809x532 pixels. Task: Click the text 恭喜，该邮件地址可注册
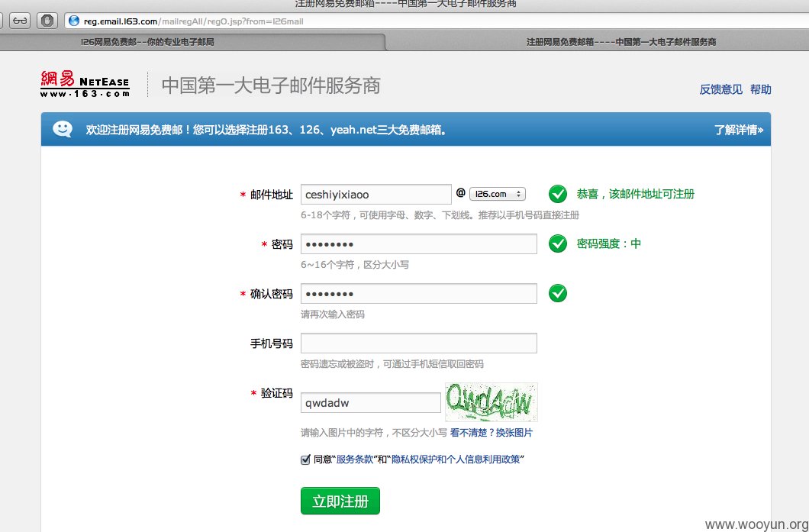pyautogui.click(x=636, y=194)
